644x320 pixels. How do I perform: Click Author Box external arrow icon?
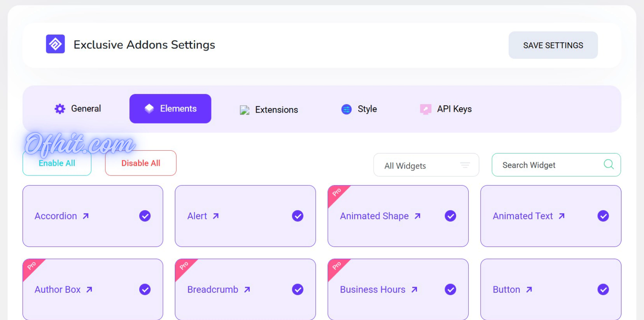pos(89,290)
